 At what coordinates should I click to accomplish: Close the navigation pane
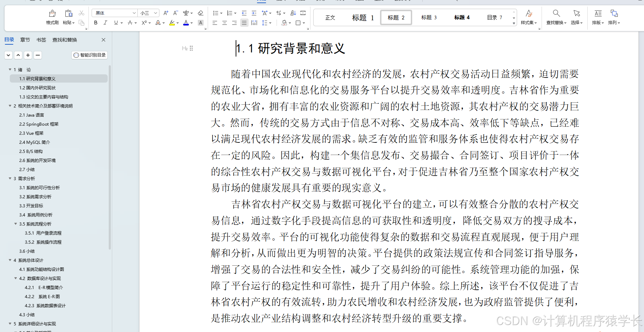tap(103, 40)
